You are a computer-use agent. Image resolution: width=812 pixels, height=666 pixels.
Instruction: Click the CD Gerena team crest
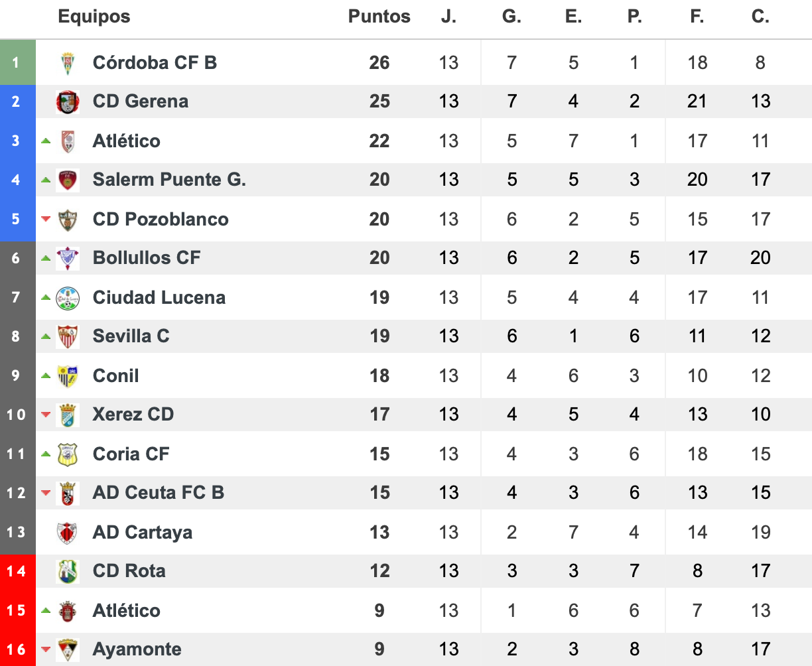tap(68, 102)
